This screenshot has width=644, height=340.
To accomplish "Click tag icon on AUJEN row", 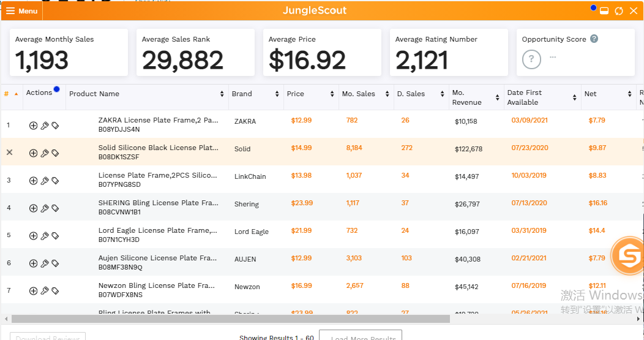I will click(x=55, y=263).
